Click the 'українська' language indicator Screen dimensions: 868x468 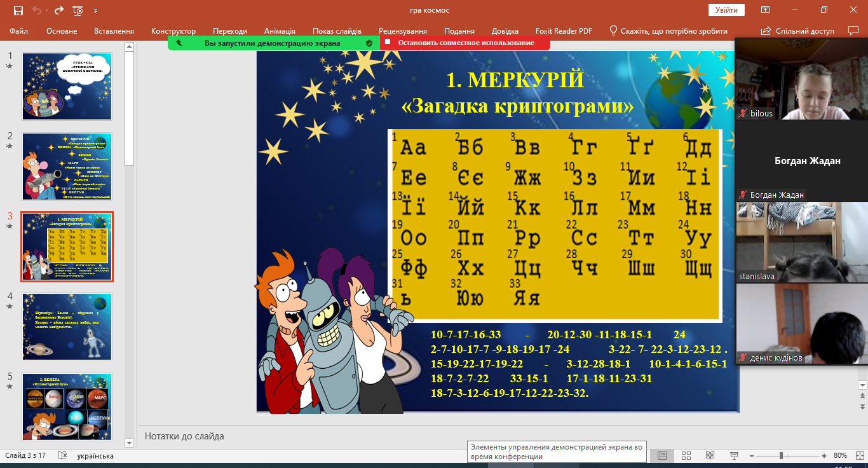point(95,456)
